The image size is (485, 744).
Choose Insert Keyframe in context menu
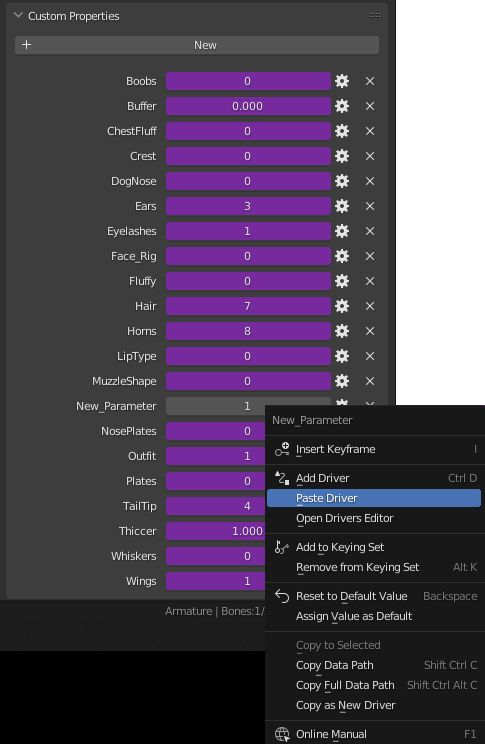click(375, 449)
